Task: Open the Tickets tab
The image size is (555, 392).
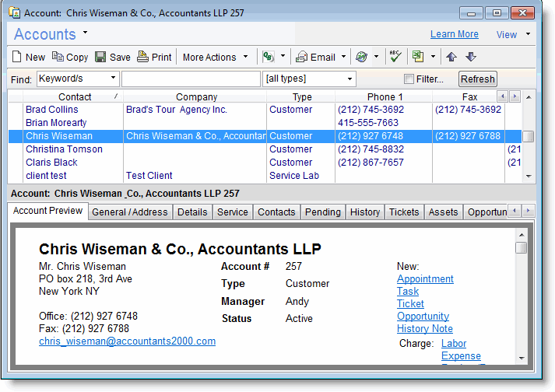Action: pos(403,212)
